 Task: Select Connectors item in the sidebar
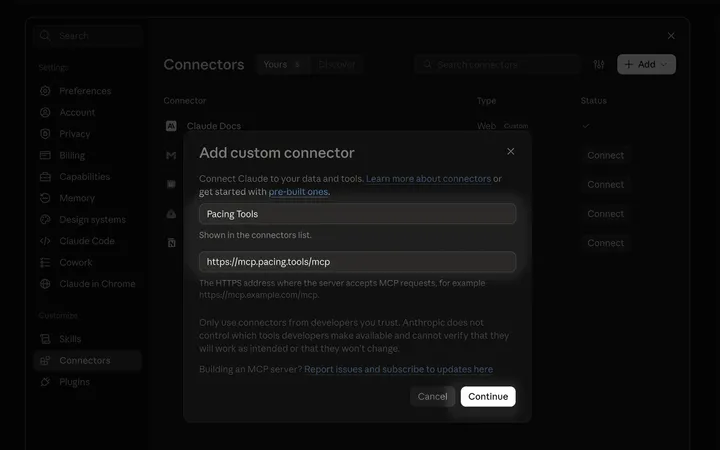87,360
